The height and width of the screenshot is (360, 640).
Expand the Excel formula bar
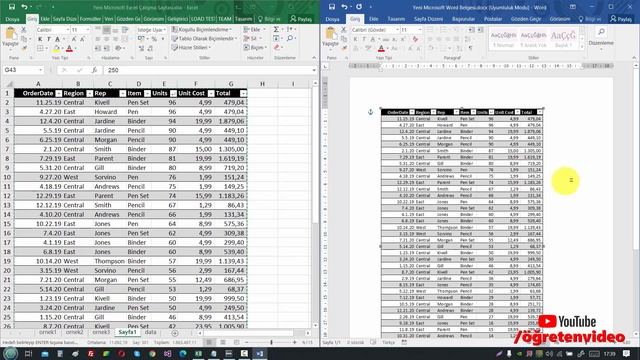pos(313,70)
